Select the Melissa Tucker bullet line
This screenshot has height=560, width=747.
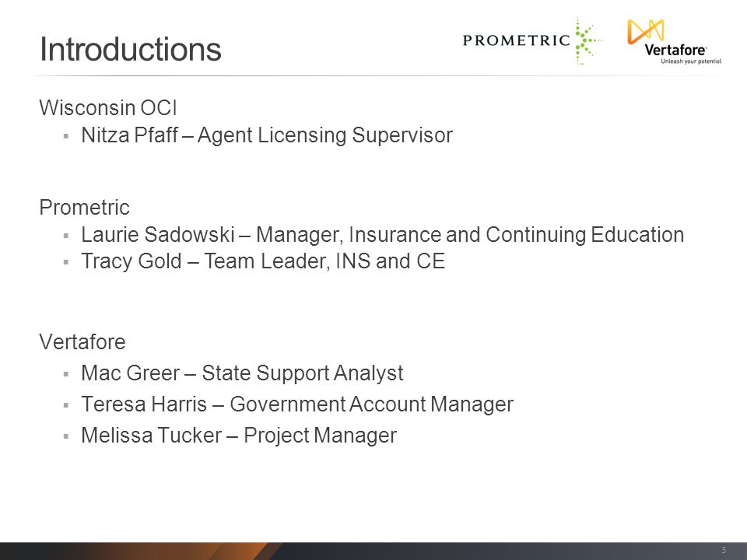tap(239, 436)
